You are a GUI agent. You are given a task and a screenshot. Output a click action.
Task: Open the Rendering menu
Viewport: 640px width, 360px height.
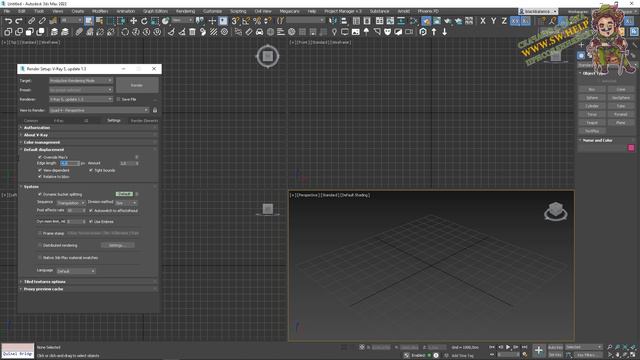pos(185,11)
